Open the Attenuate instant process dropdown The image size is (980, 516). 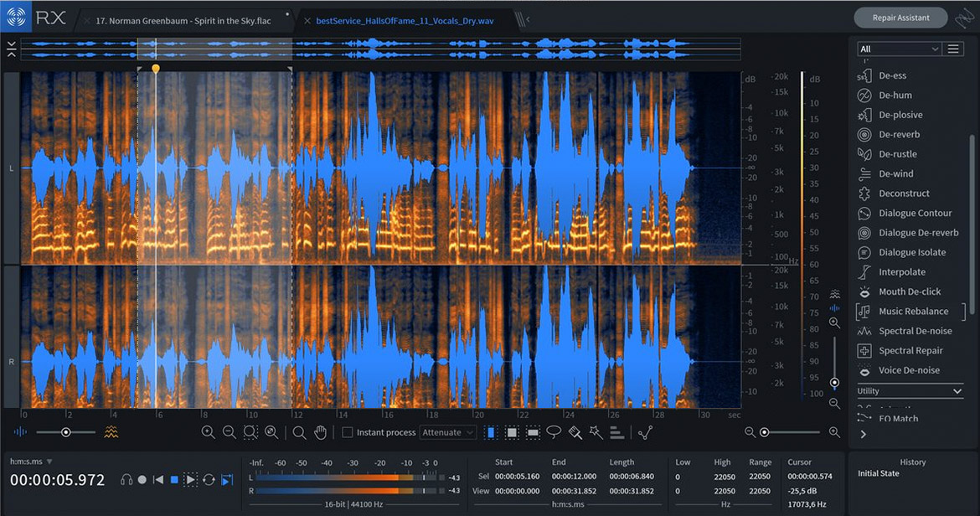tap(447, 432)
